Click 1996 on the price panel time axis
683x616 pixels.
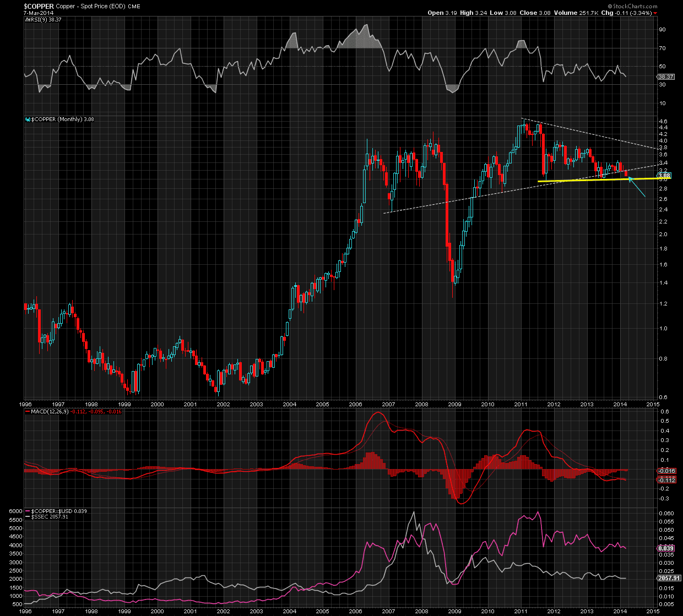point(25,404)
